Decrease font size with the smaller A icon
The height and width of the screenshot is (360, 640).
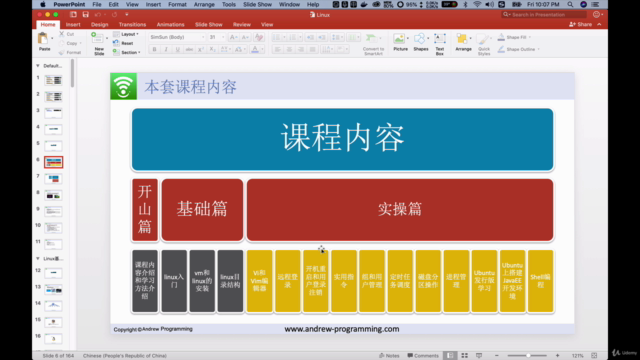(x=245, y=37)
